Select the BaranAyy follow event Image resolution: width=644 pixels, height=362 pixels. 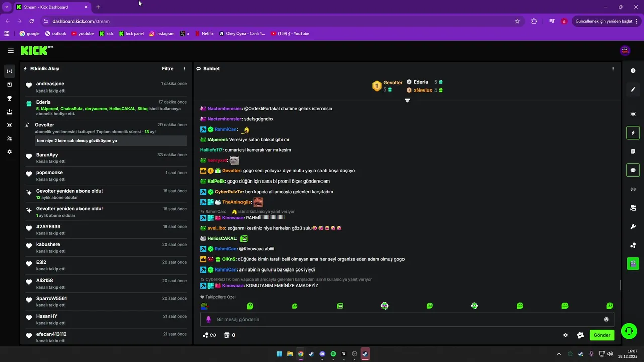point(106,158)
